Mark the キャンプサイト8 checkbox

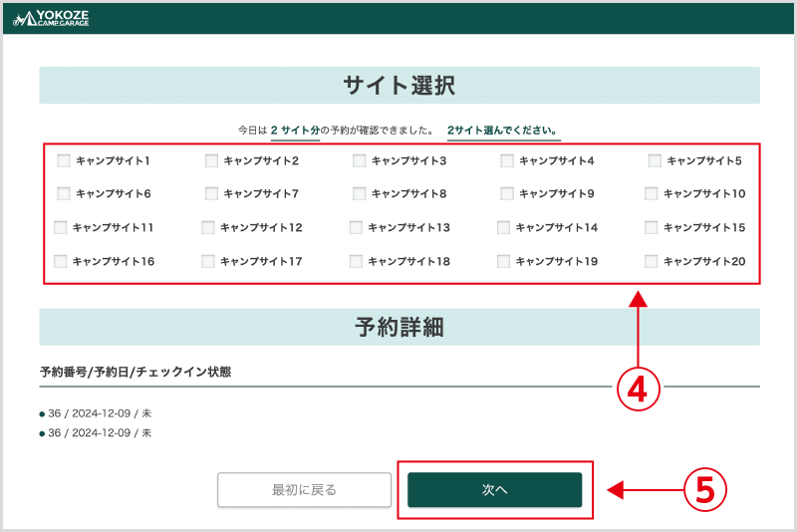coord(359,194)
